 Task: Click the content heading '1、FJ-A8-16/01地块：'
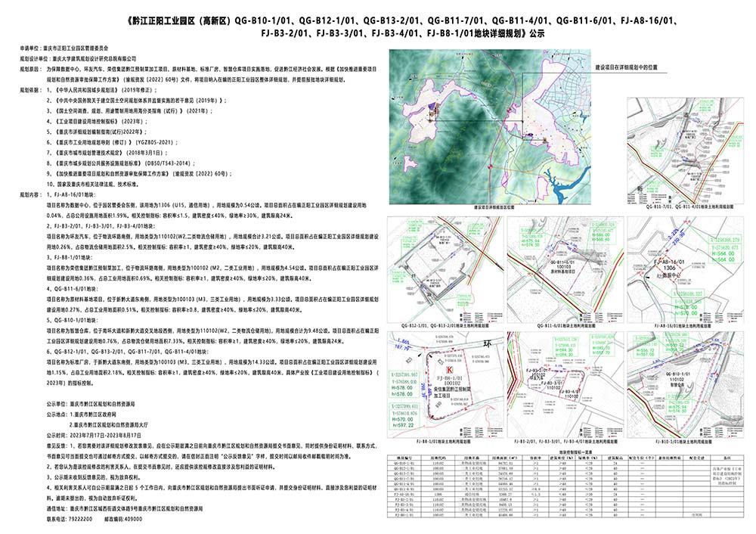(71, 195)
